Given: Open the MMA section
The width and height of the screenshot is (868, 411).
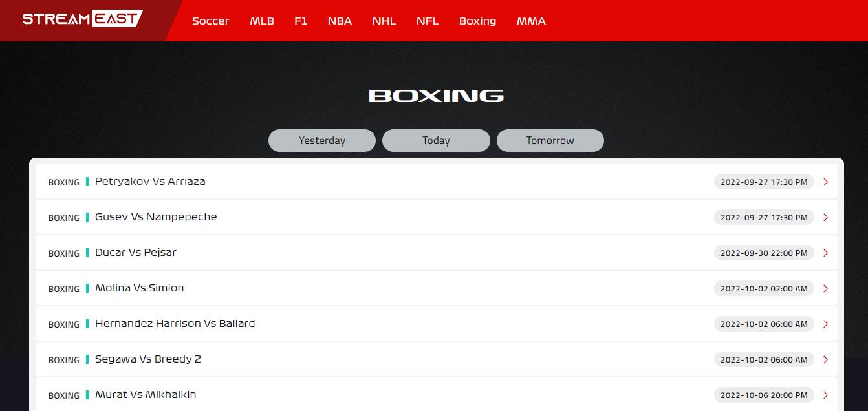Looking at the screenshot, I should tap(531, 21).
